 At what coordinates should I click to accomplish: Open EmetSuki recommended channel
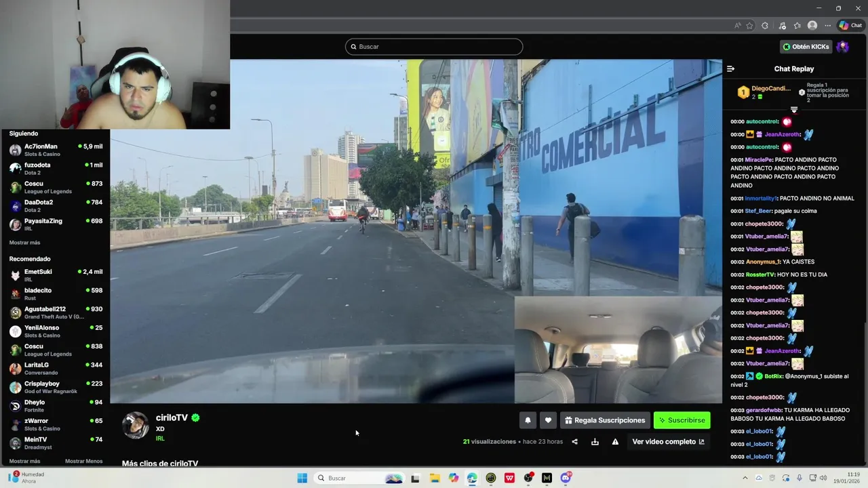pyautogui.click(x=56, y=275)
